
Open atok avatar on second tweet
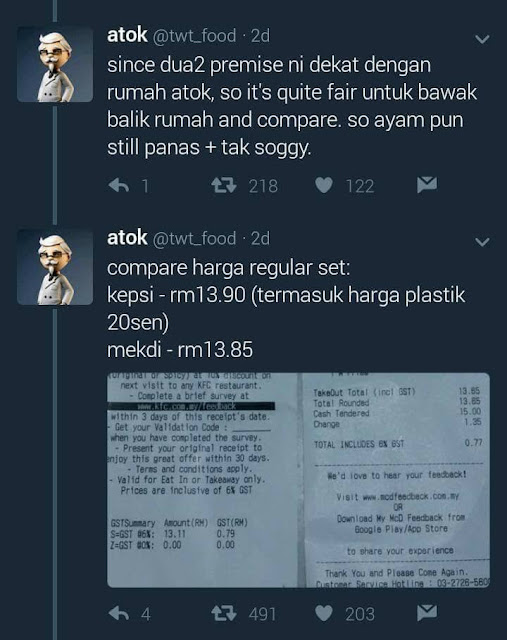click(55, 267)
